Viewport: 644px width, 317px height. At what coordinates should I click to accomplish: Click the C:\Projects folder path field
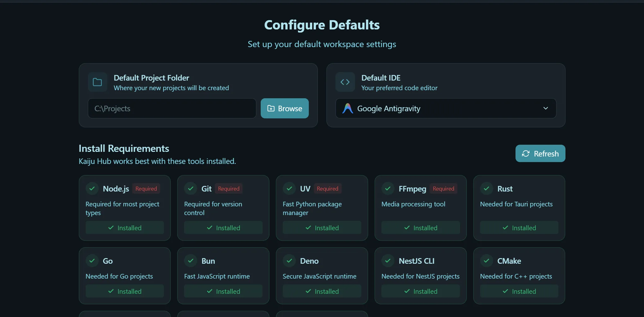click(172, 108)
